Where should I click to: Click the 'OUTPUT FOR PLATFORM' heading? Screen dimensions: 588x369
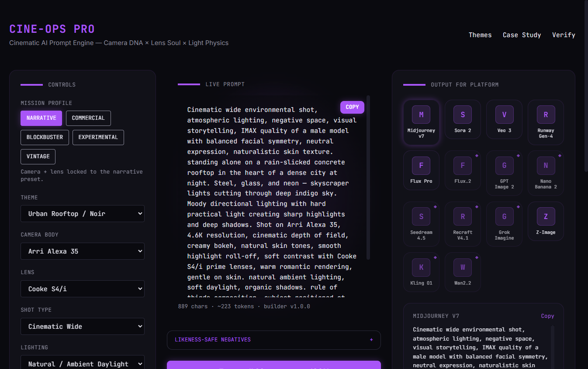[x=465, y=85]
